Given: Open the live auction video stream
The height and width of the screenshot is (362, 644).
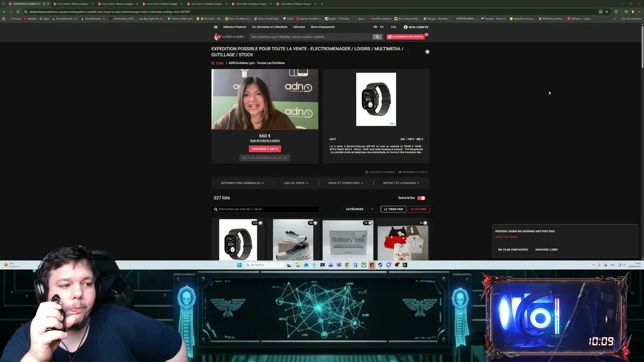Looking at the screenshot, I should coord(265,99).
